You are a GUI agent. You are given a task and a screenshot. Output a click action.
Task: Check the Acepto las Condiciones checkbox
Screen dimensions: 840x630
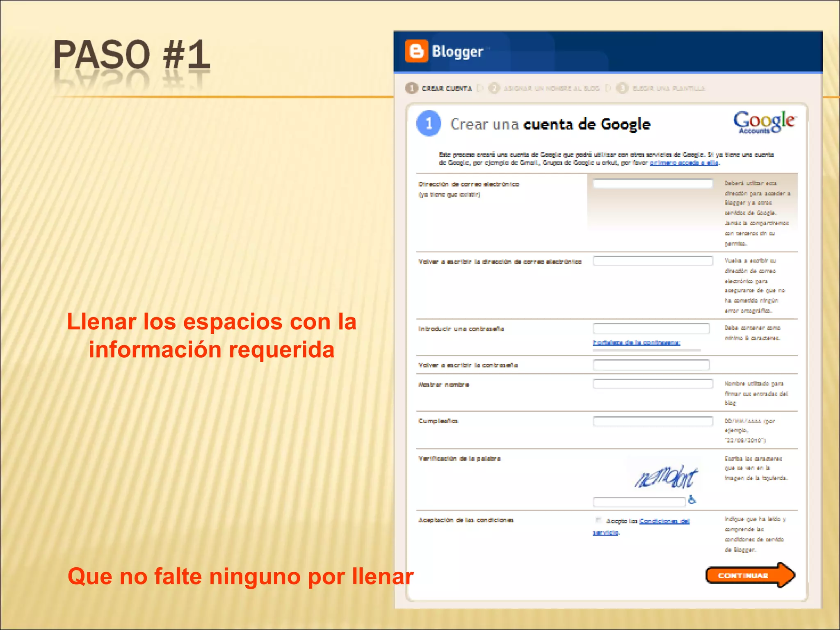point(598,520)
